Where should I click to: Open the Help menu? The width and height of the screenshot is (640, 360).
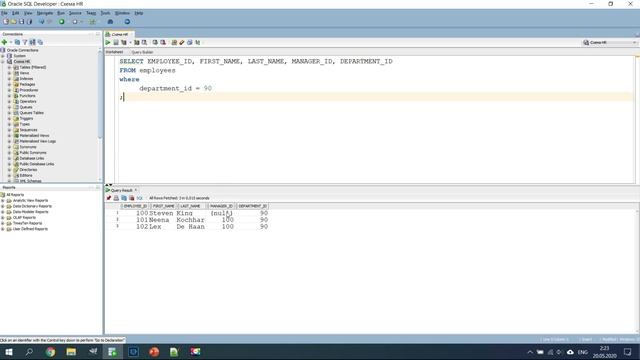(x=139, y=13)
